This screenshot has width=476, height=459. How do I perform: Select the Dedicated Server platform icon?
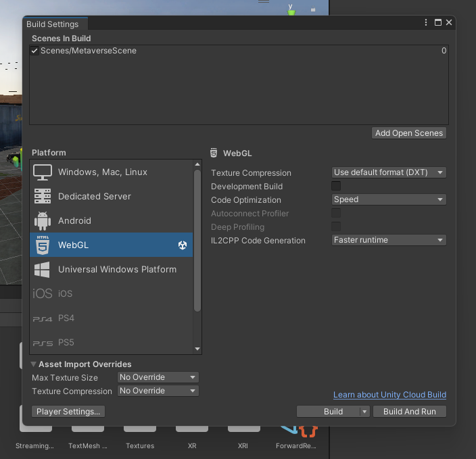(x=43, y=196)
